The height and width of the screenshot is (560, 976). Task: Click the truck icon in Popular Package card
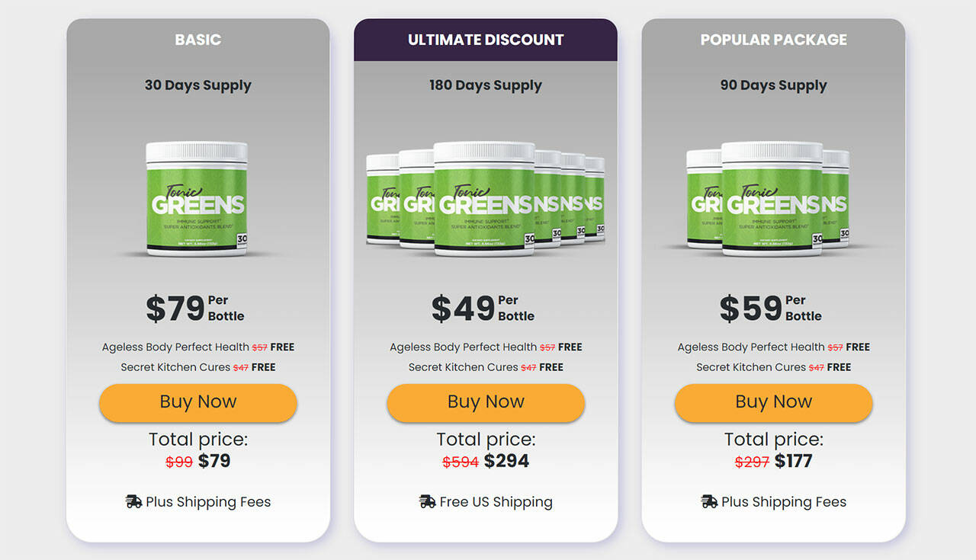(x=709, y=501)
